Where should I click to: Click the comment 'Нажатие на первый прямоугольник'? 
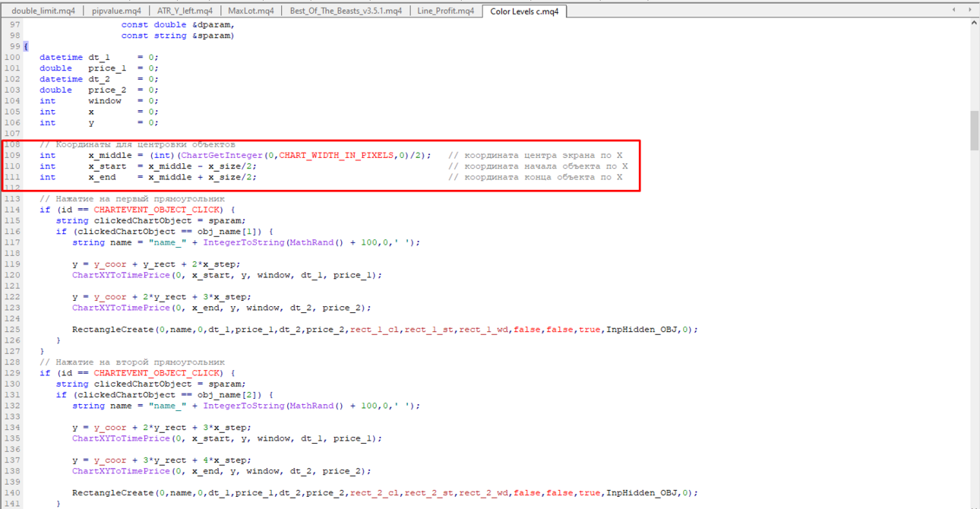(132, 199)
